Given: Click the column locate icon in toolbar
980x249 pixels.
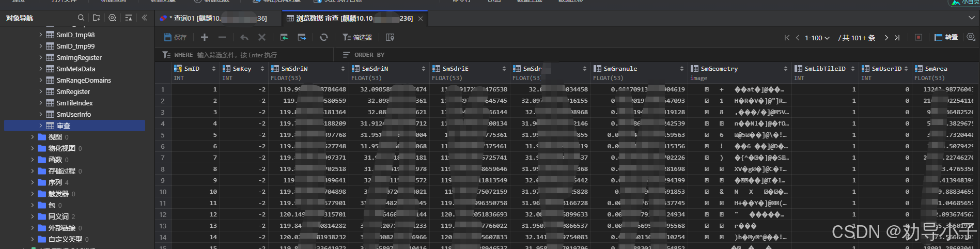Looking at the screenshot, I should coord(390,37).
